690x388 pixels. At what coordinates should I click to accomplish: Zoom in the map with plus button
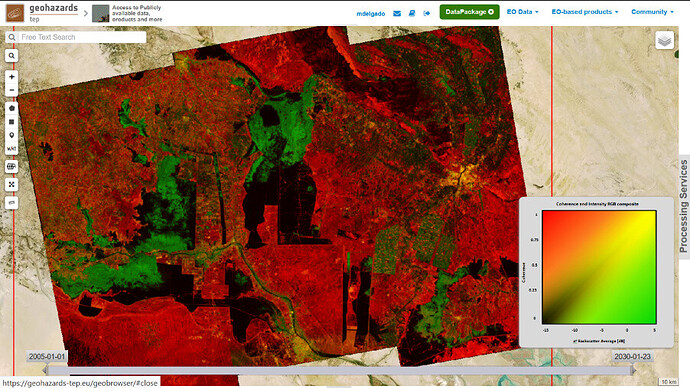pos(11,77)
